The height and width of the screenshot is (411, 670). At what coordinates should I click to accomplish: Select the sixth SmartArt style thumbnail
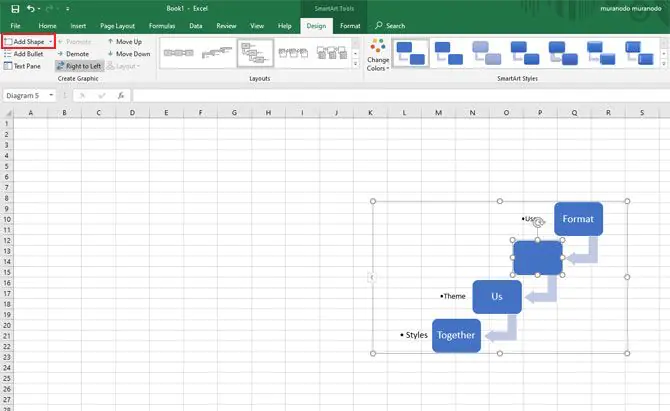pos(600,53)
